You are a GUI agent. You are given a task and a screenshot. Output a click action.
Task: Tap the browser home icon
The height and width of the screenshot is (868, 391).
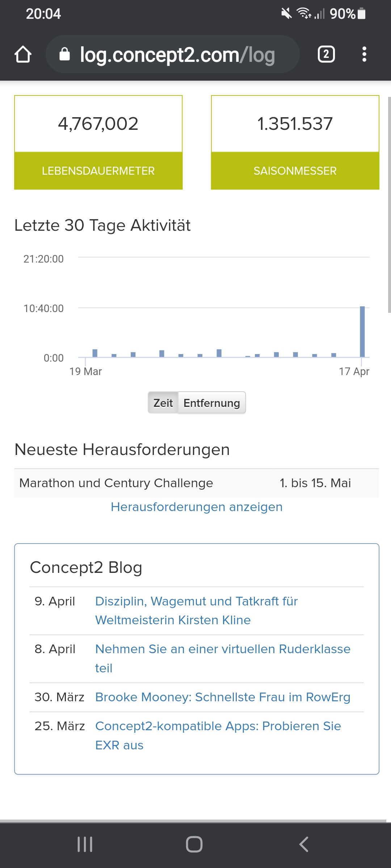[x=23, y=54]
